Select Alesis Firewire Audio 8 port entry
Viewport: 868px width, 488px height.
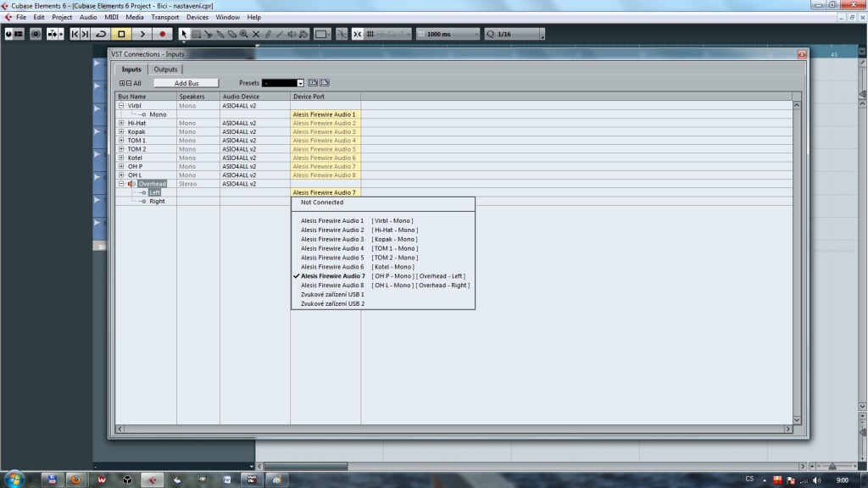pos(332,286)
